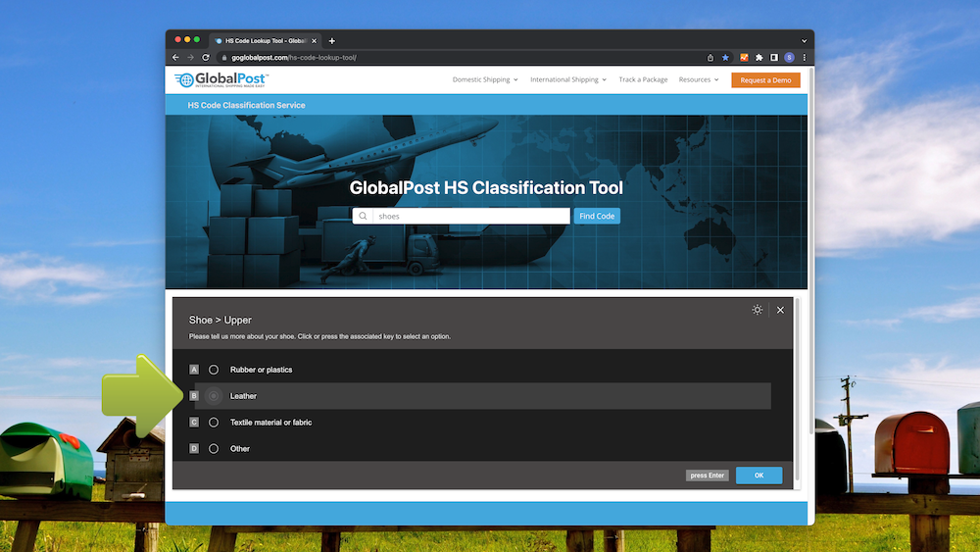The image size is (980, 552).
Task: Open the Chrome three-dot menu
Action: point(804,58)
